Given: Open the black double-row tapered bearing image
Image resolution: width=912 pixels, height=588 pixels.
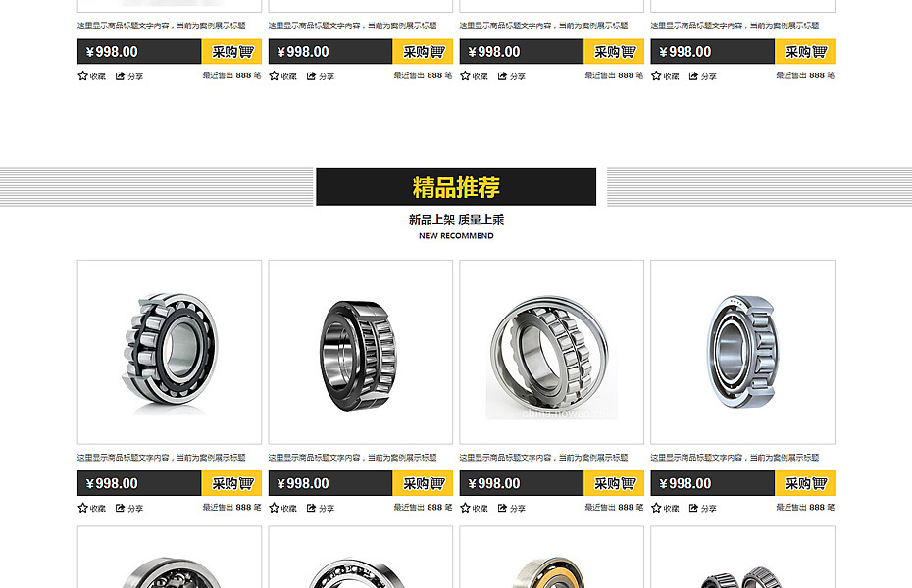Looking at the screenshot, I should click(x=361, y=352).
